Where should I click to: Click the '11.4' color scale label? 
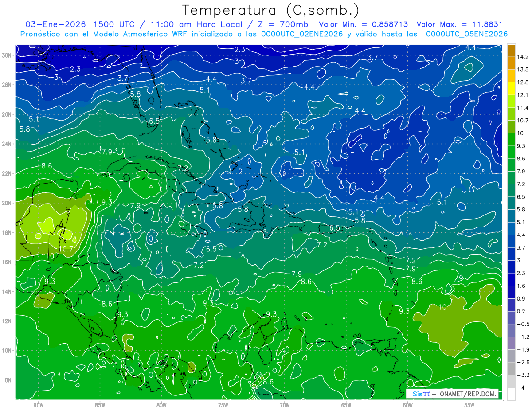(x=523, y=108)
